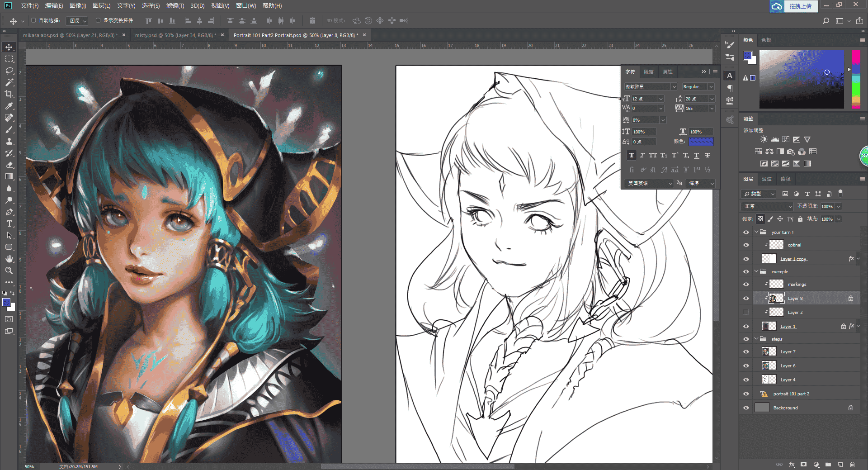Click the faux bold T button
Image resolution: width=868 pixels, height=470 pixels.
[x=632, y=155]
